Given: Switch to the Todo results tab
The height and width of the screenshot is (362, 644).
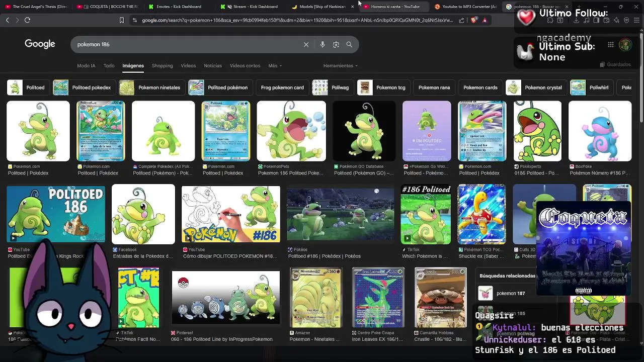Looking at the screenshot, I should click(109, 65).
